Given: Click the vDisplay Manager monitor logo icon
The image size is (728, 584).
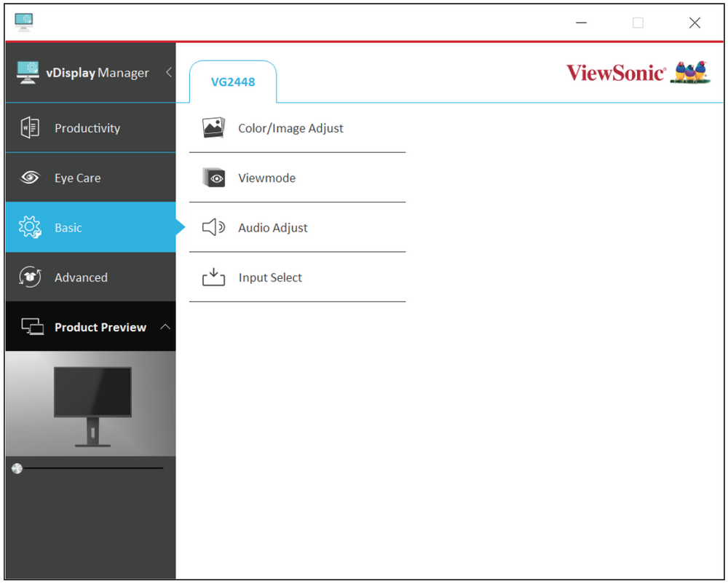Looking at the screenshot, I should point(28,72).
